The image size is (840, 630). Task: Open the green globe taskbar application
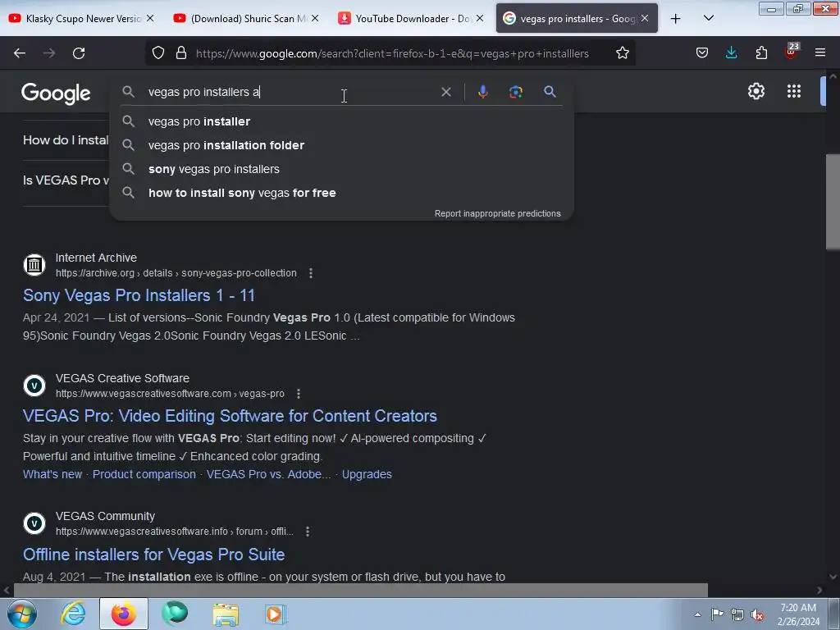coord(175,614)
